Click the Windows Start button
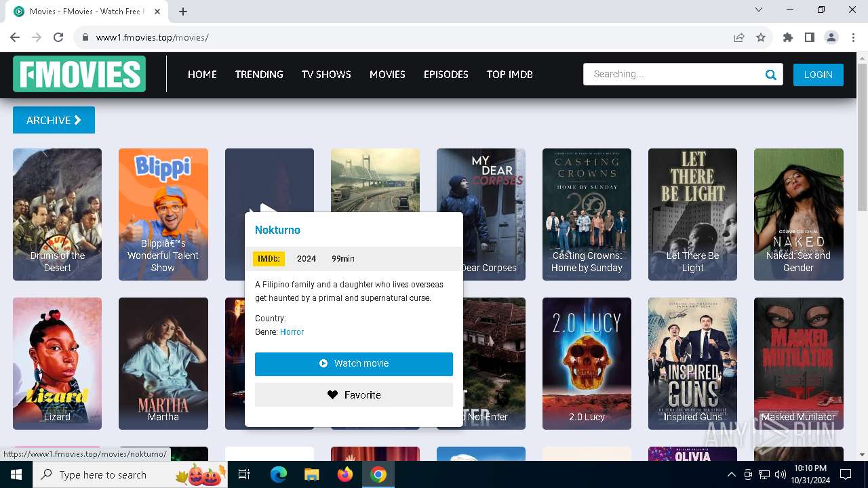868x488 pixels. click(x=16, y=474)
